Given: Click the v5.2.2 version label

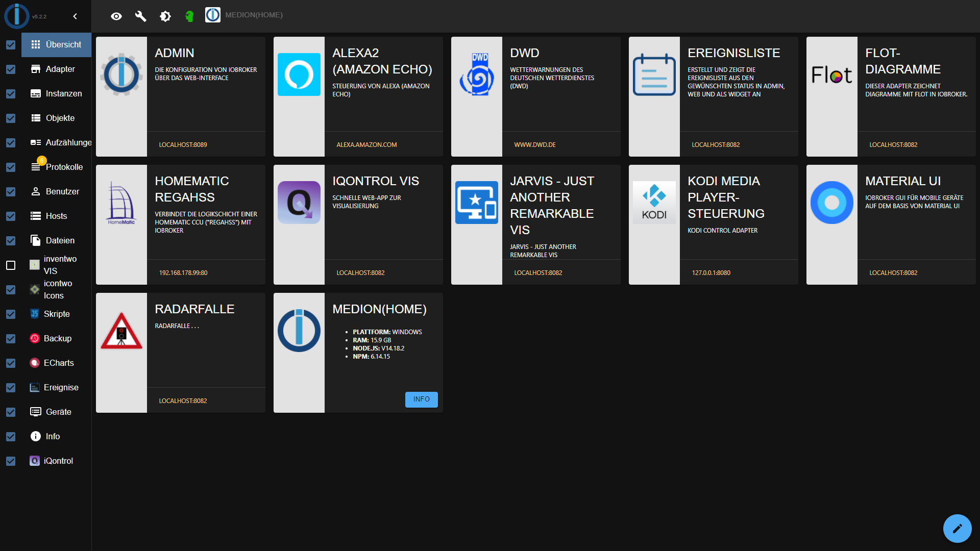Looking at the screenshot, I should tap(39, 17).
